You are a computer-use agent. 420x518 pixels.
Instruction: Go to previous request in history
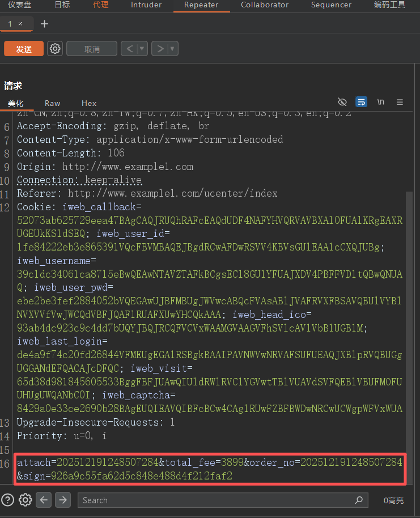coord(130,49)
